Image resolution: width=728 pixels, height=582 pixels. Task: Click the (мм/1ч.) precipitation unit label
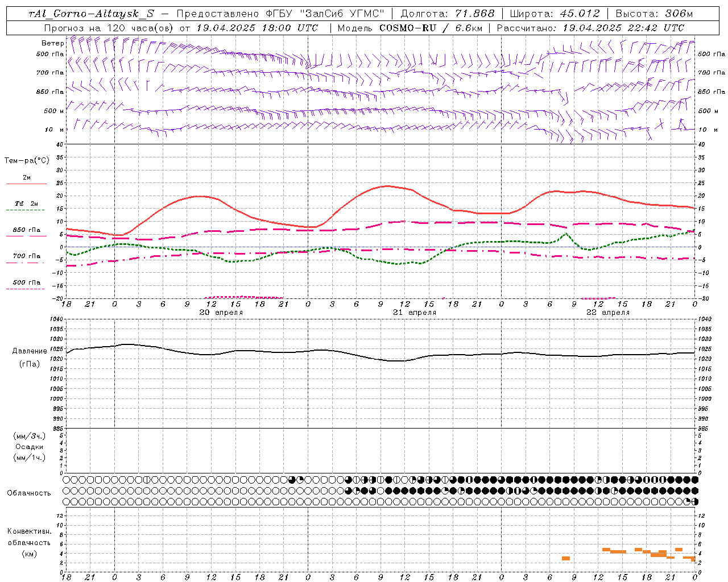pos(30,458)
